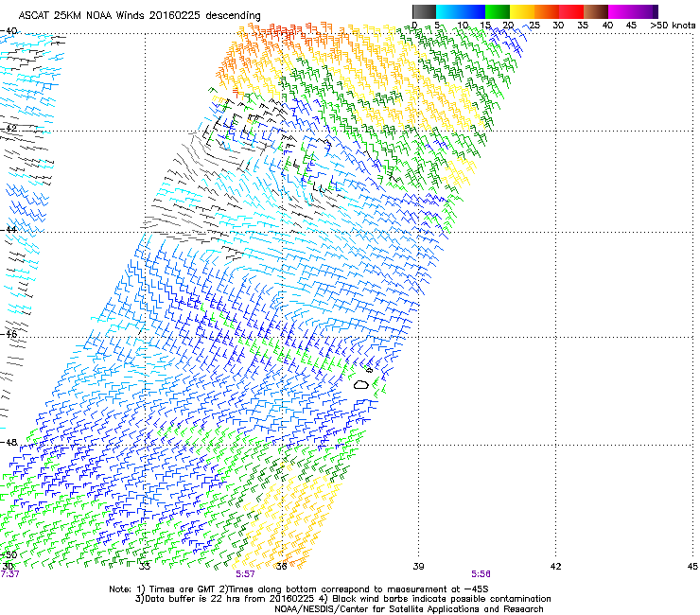Image resolution: width=700 pixels, height=615 pixels.
Task: Click the "10" label under the color scale
Action: pos(463,26)
